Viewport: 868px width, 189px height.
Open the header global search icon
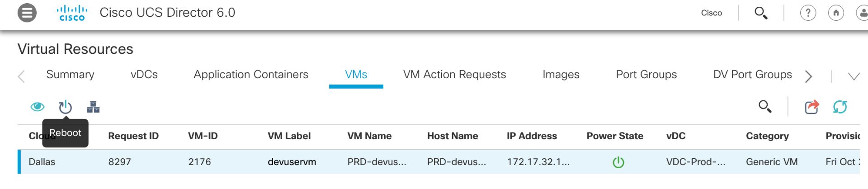tap(761, 13)
